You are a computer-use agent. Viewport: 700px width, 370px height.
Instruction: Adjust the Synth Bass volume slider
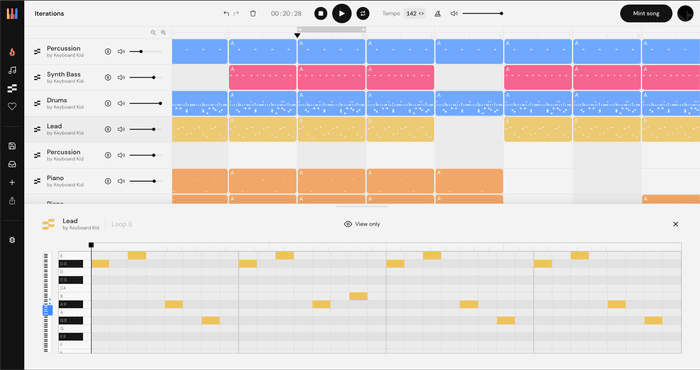coord(146,77)
